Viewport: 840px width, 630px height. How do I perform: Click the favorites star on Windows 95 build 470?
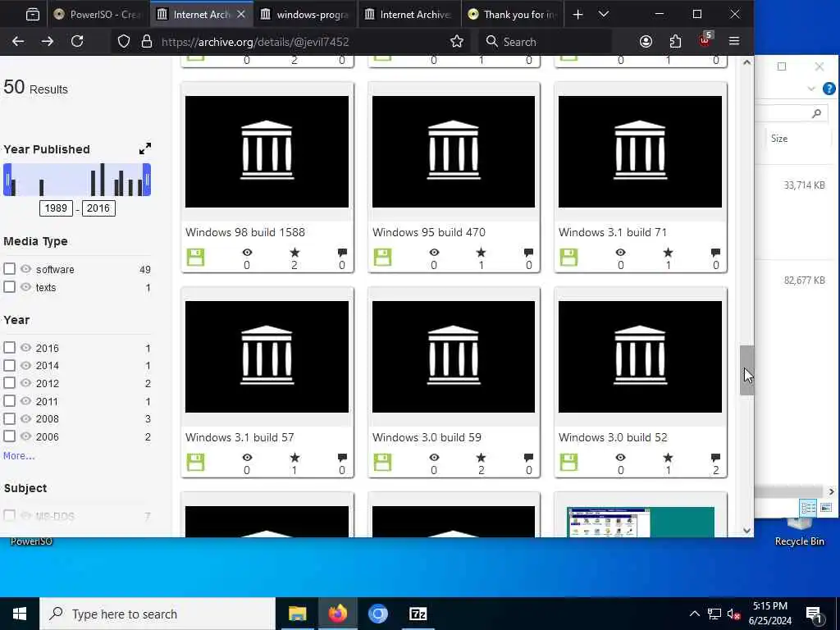[x=481, y=252]
